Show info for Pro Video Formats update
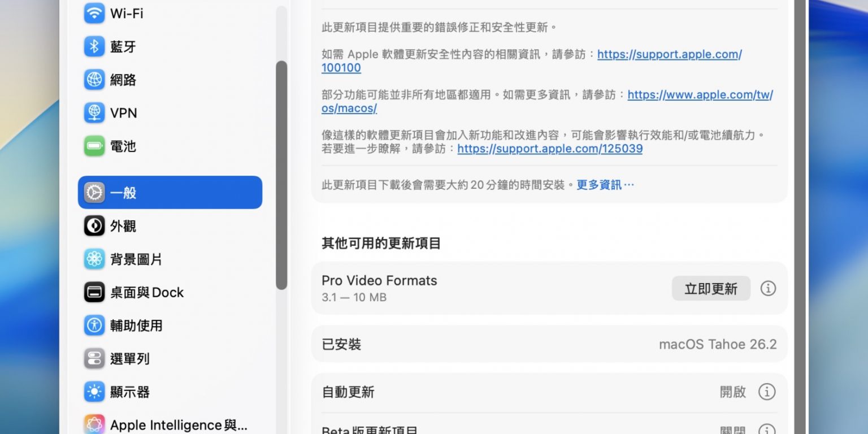Screen dimensions: 868x434 [x=767, y=288]
